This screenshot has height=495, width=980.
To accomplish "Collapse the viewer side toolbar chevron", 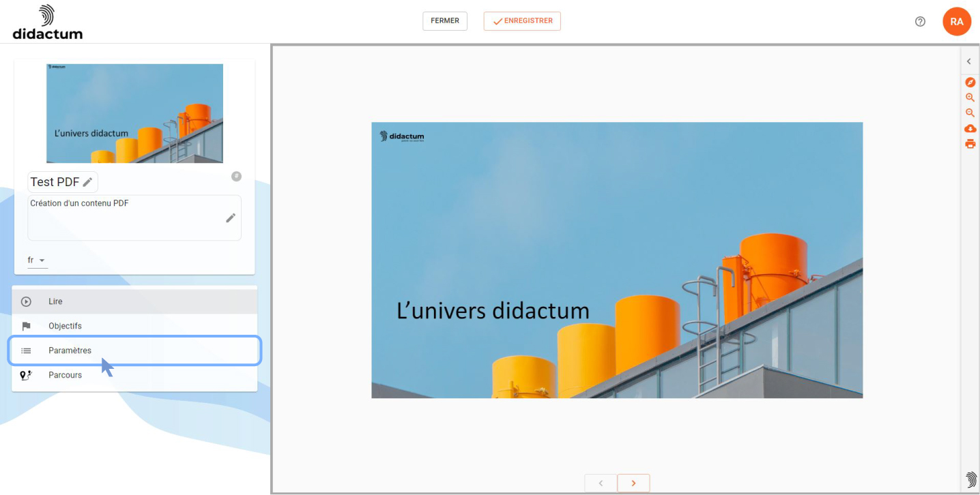I will coord(969,61).
